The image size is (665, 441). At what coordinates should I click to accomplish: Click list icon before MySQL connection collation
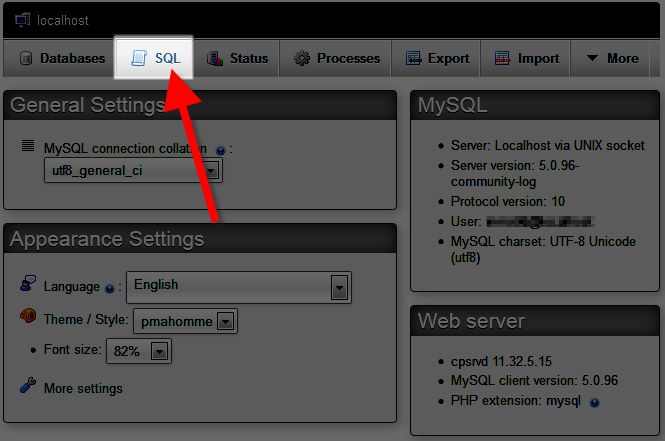pyautogui.click(x=28, y=147)
